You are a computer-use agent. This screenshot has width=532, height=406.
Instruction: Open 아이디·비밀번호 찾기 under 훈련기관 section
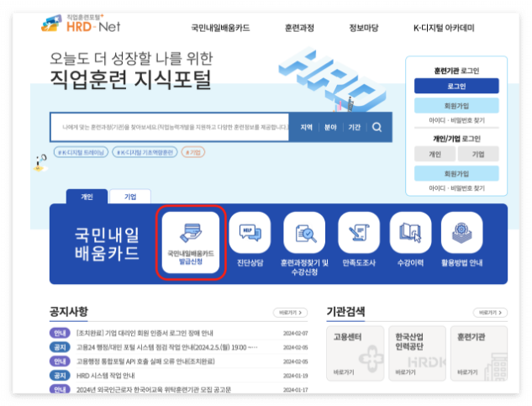(x=456, y=120)
